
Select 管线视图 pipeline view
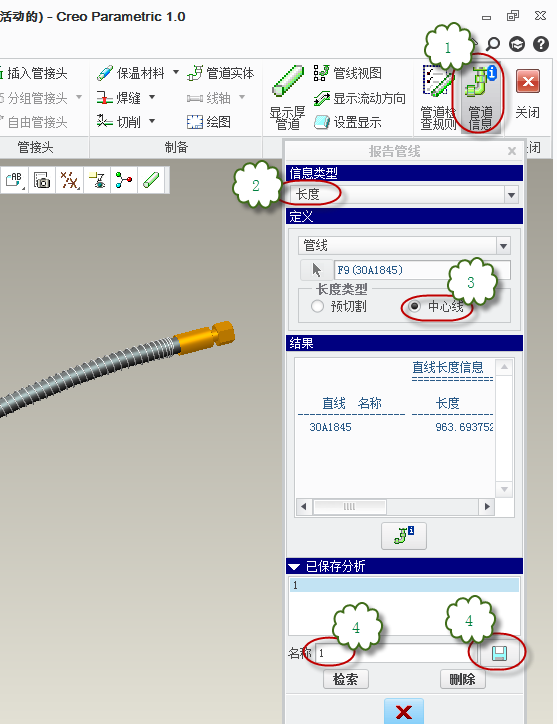(347, 73)
